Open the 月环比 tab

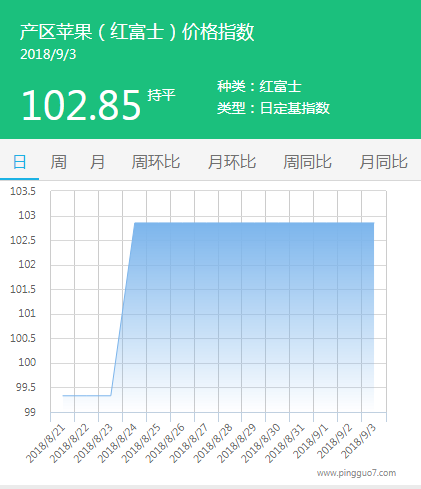(232, 162)
